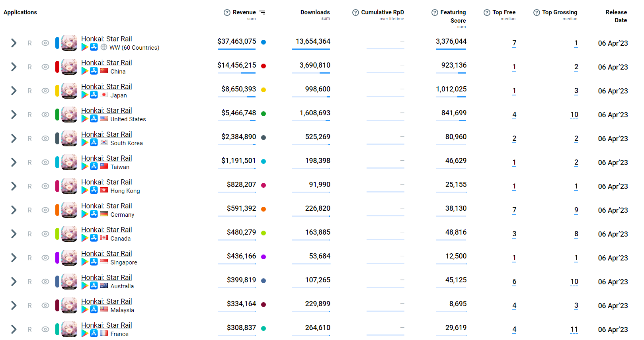Screen dimensions: 644x340
Task: Toggle eye visibility for Japan row
Action: point(45,91)
